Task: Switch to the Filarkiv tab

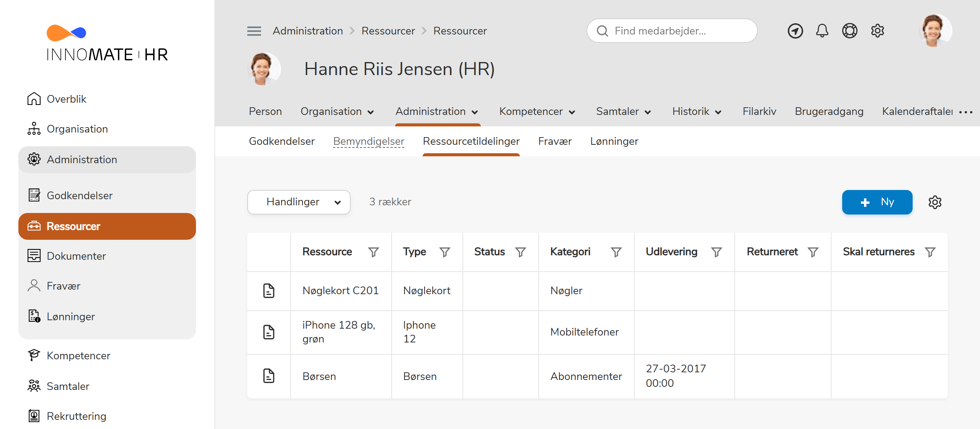Action: tap(759, 111)
